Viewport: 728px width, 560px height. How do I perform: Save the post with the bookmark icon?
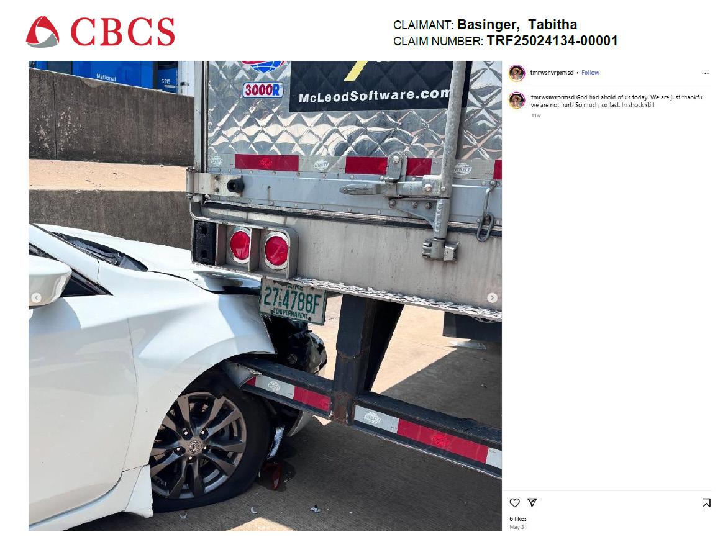(706, 502)
